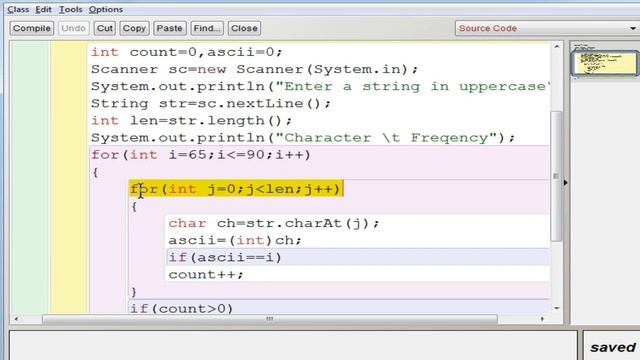Click the line "String str=sc.nextLine();"
Image resolution: width=640 pixels, height=360 pixels.
[211, 104]
